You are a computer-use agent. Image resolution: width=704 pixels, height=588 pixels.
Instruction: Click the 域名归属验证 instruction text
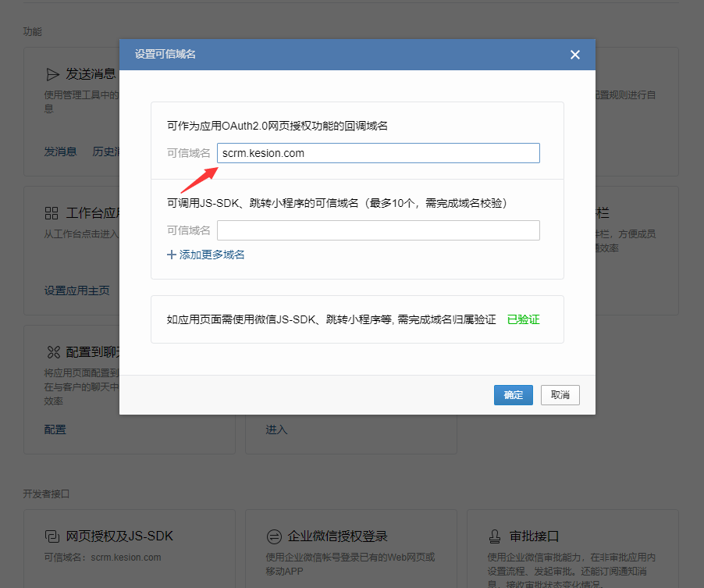332,319
